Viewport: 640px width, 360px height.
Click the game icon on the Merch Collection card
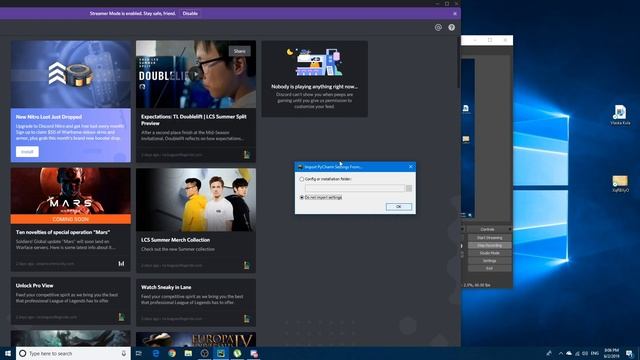(247, 265)
